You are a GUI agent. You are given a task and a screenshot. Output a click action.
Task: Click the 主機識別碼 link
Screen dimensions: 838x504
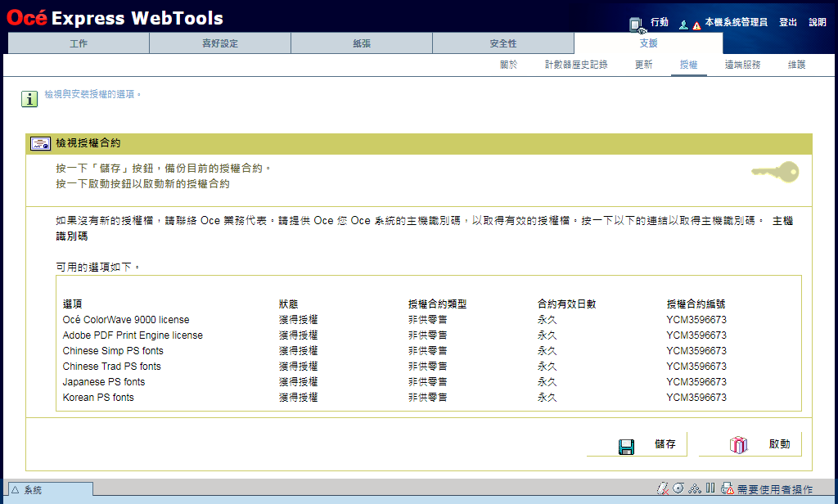[782, 221]
